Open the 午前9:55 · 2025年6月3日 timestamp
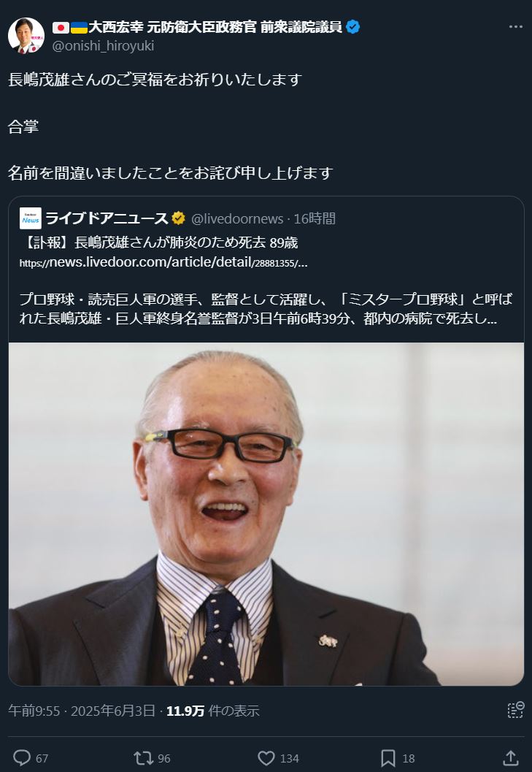Screen dimensions: 532x772 click(82, 711)
